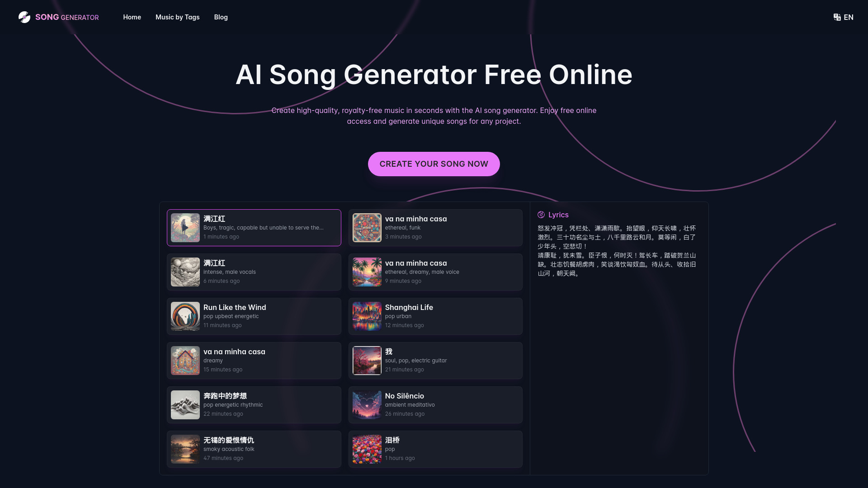Click the Song Generator logo icon
868x488 pixels.
[24, 17]
